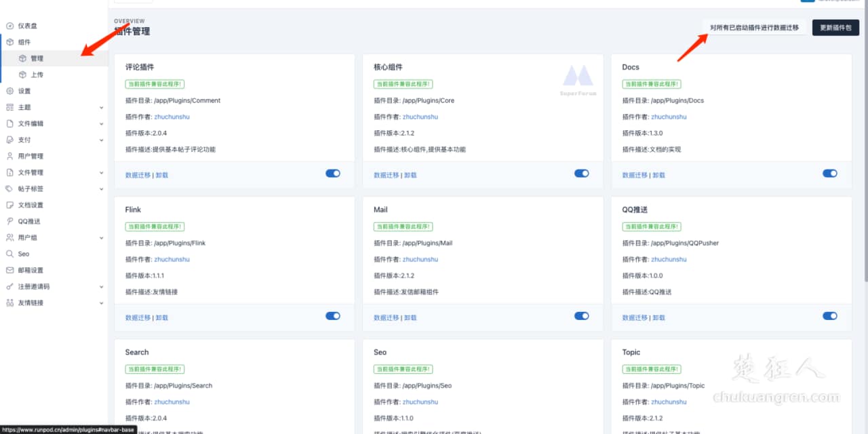
Task: Click 对所有已启动插件进行数据迁移 button
Action: tap(754, 28)
